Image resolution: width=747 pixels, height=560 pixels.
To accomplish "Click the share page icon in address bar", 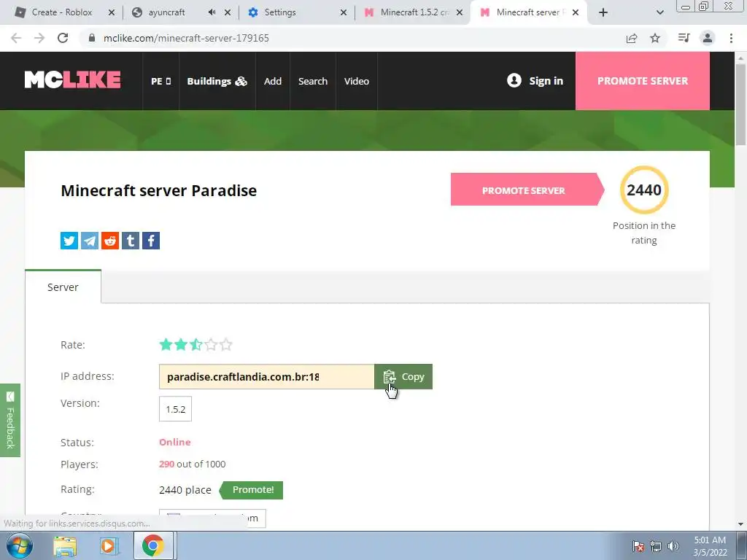I will (632, 38).
